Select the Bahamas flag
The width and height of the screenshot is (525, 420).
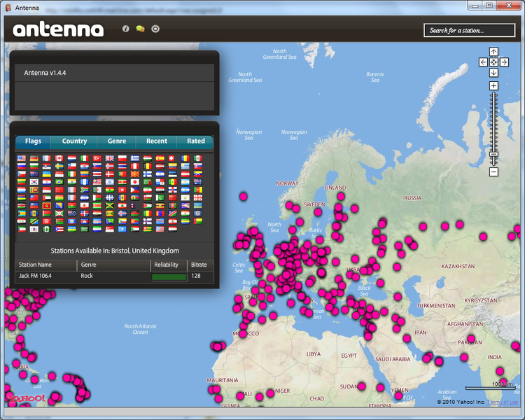click(22, 213)
